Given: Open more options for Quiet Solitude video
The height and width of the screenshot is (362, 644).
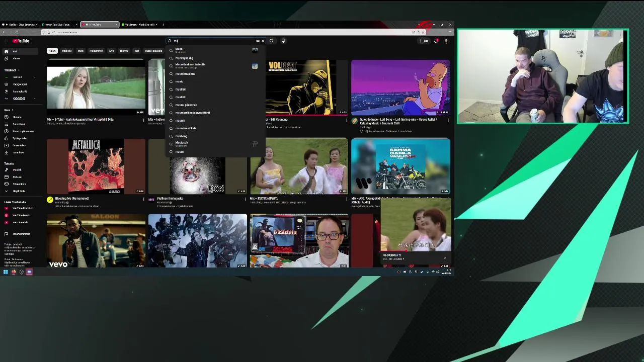Looking at the screenshot, I should (x=448, y=120).
